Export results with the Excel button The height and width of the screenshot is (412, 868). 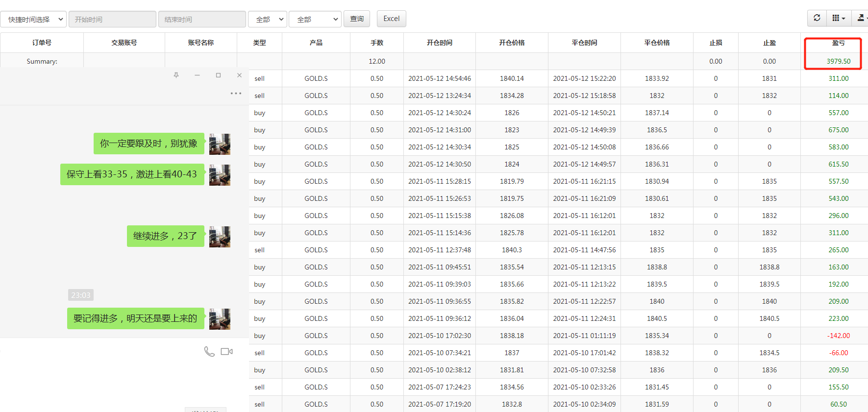391,19
